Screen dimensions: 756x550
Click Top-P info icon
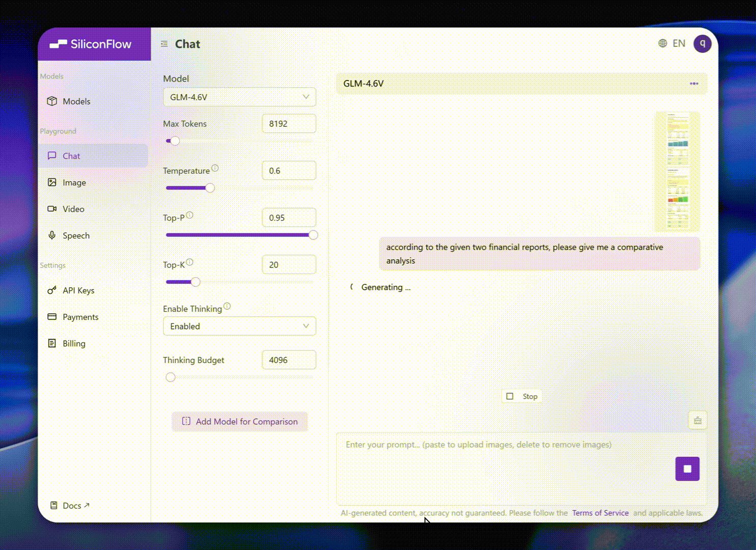pyautogui.click(x=190, y=215)
